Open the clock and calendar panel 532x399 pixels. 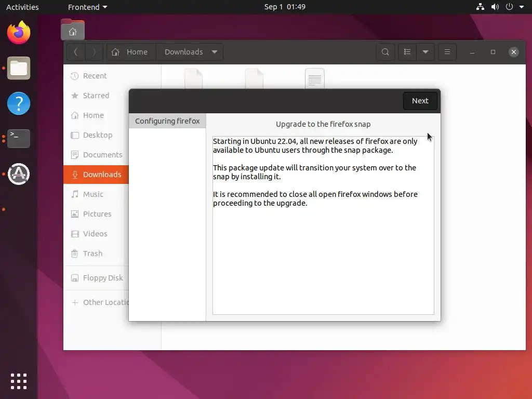click(285, 7)
